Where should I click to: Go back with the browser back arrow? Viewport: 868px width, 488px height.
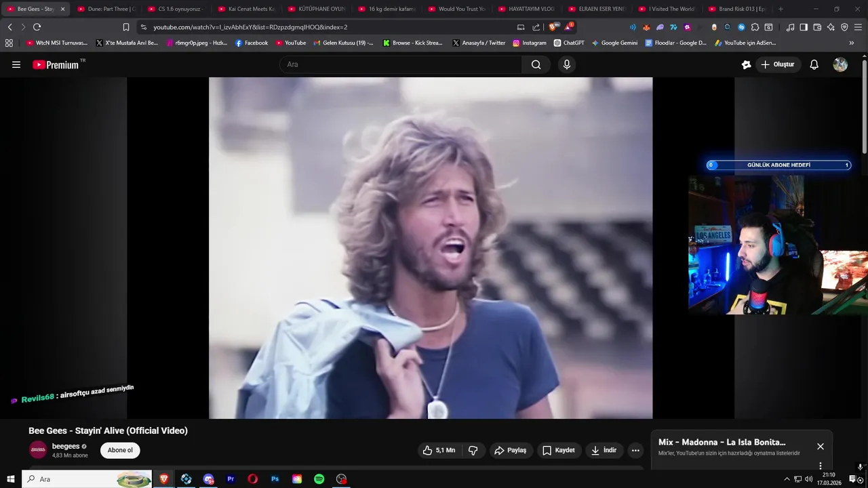coord(9,27)
